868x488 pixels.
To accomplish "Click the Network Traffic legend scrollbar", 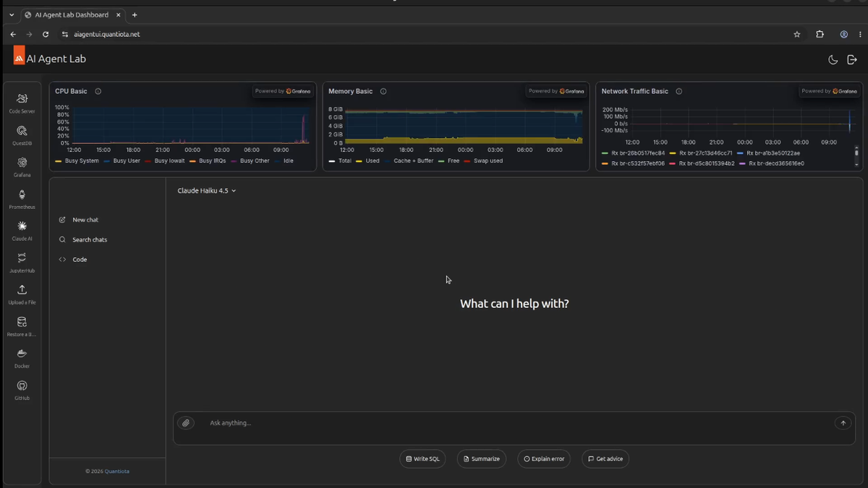I will pyautogui.click(x=856, y=155).
